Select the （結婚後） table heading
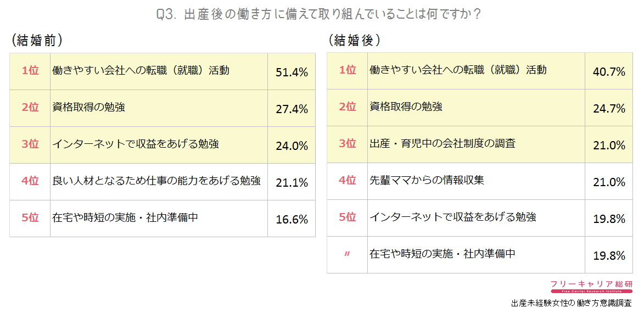This screenshot has width=644, height=313. coord(354,41)
